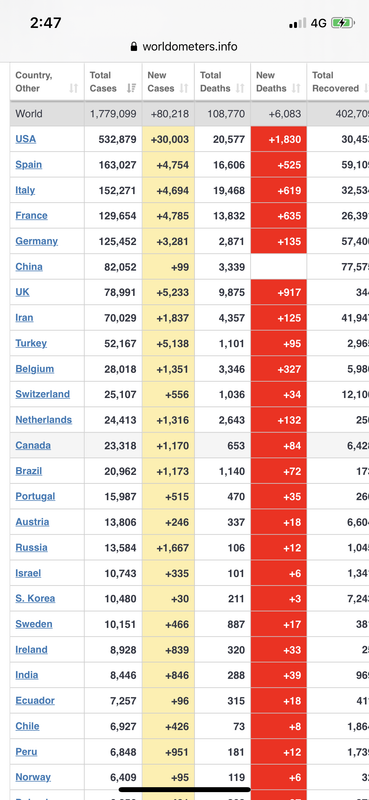Open the USA country link
369x800 pixels.
26,139
